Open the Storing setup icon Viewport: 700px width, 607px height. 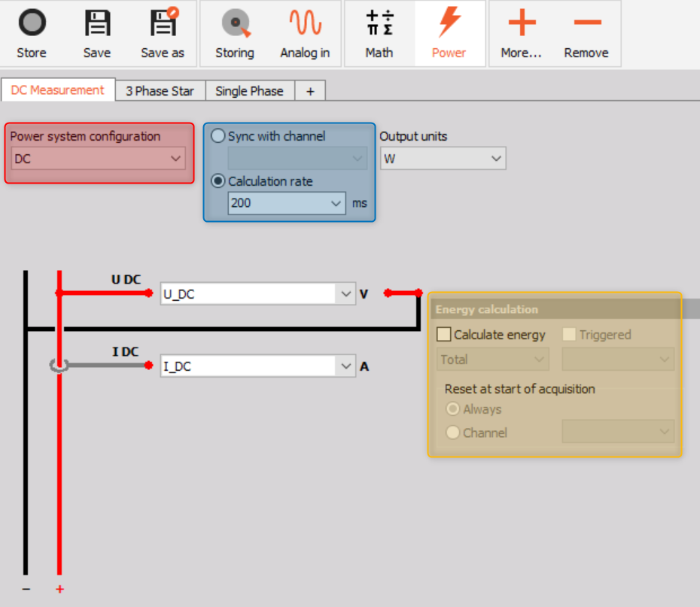pos(236,23)
